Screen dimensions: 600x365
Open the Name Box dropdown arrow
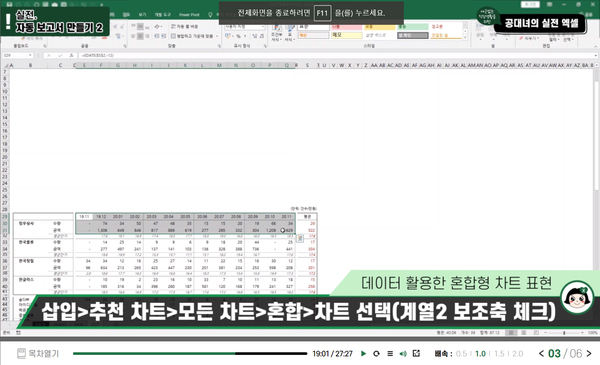click(30, 55)
